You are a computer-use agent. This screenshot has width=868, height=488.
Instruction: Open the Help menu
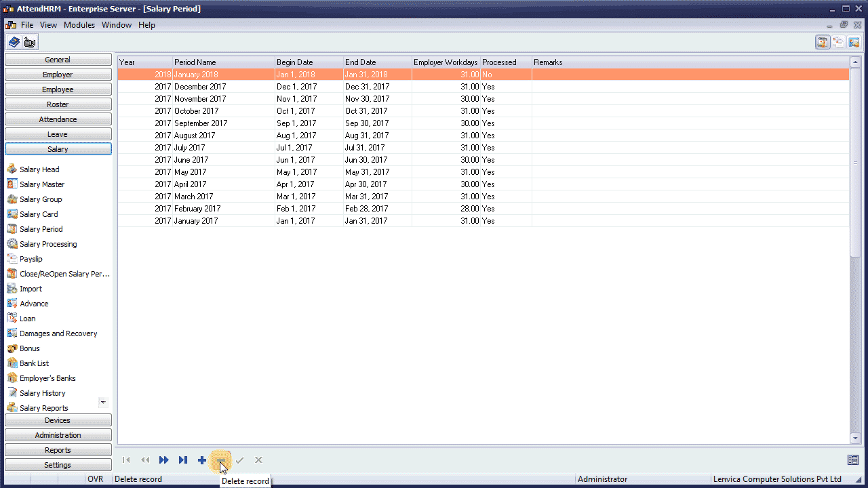click(x=146, y=25)
